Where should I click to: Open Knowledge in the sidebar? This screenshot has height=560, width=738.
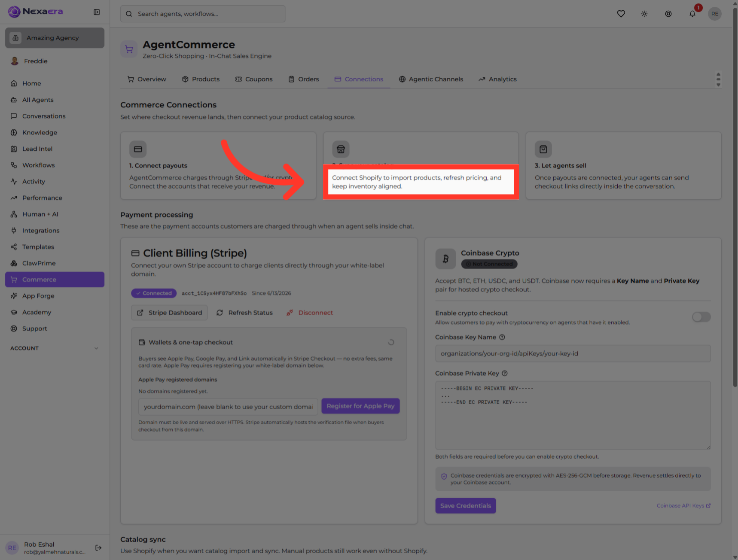55,132
